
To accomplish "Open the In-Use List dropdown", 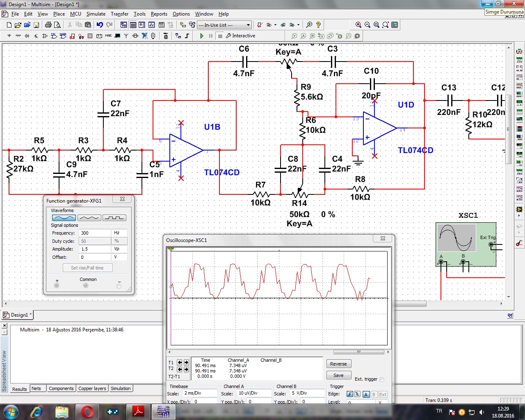I will click(248, 25).
